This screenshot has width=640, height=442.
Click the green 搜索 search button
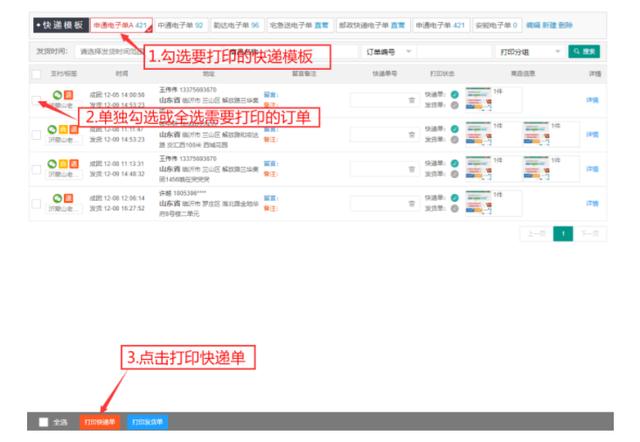click(584, 51)
